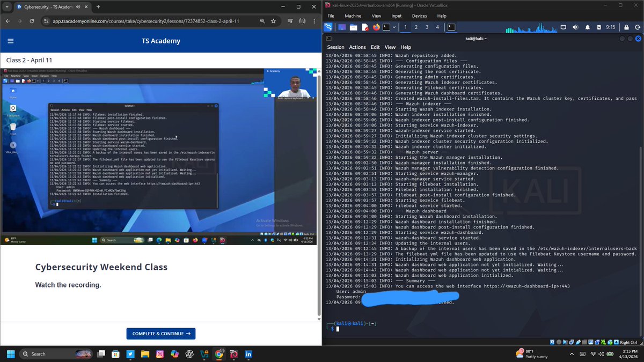Screen dimensions: 644x362
Task: Open the 88°F weather widget
Action: pos(533,354)
